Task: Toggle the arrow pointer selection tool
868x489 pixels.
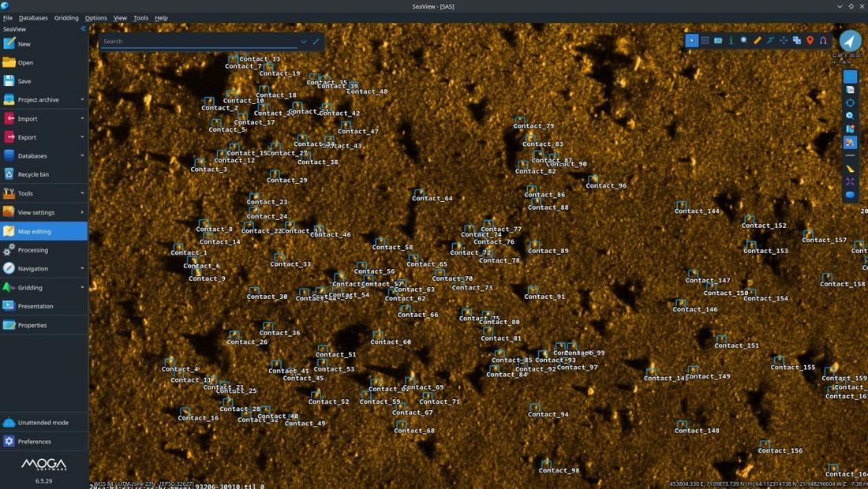Action: point(691,40)
